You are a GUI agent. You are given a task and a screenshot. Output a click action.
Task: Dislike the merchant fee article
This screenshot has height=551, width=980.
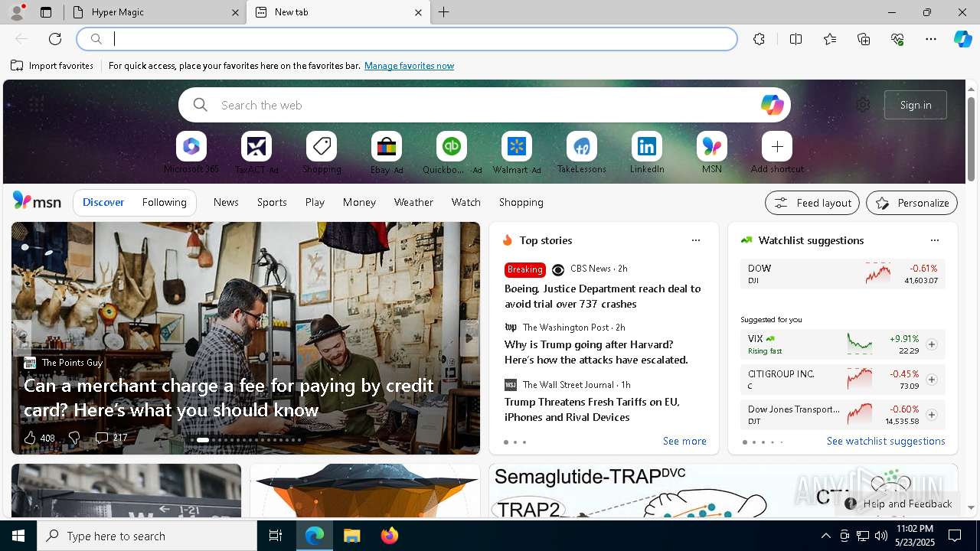coord(73,438)
